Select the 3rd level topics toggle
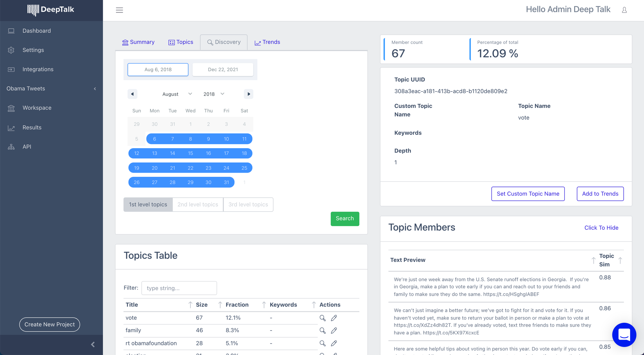This screenshot has width=644, height=355. 248,204
